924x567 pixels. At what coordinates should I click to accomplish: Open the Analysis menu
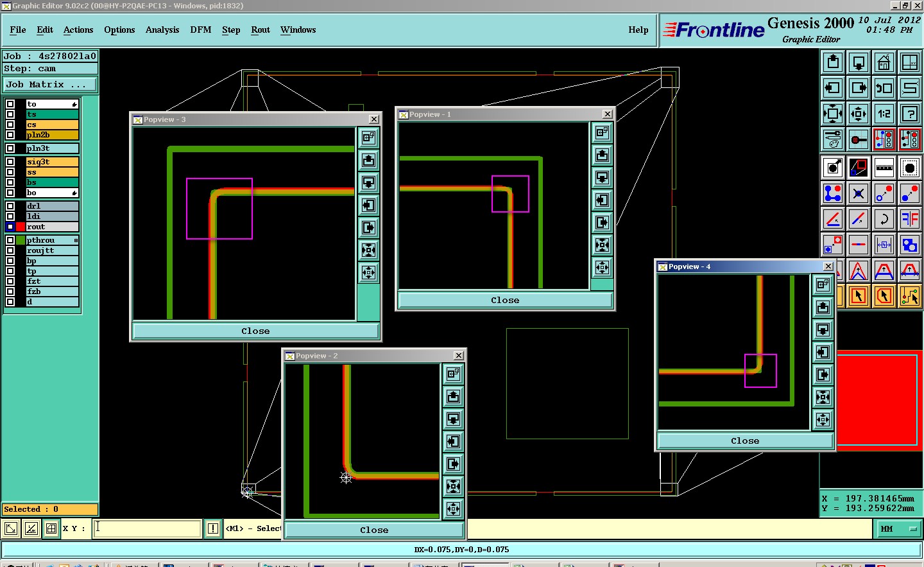point(162,30)
